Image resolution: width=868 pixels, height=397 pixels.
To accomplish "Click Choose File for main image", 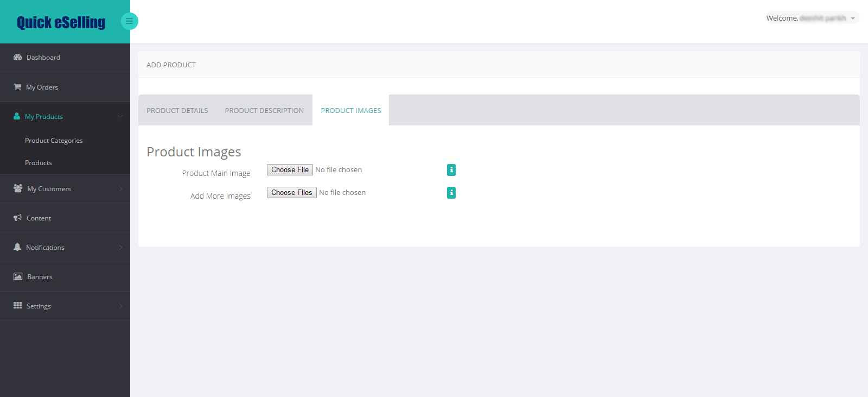I will tap(290, 170).
